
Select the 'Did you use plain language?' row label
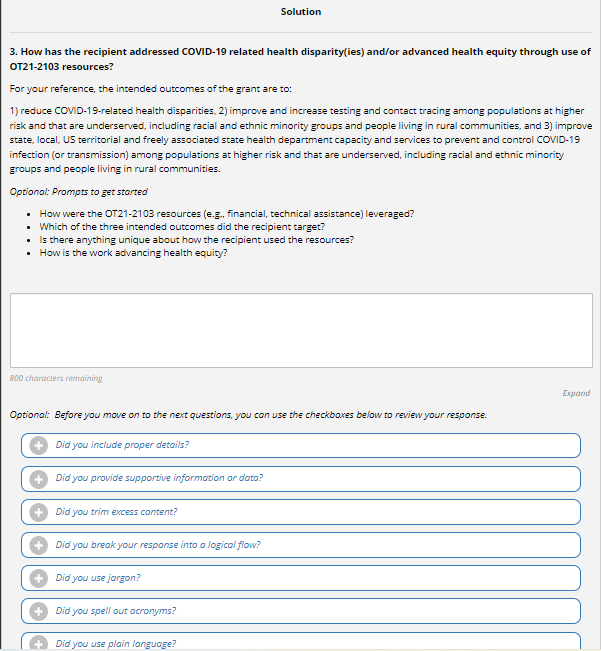(116, 644)
